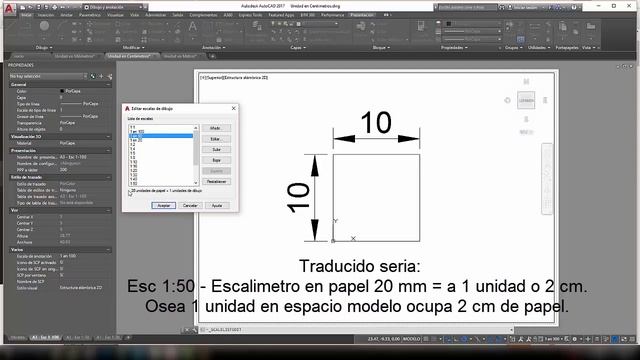Screen dimensions: 640x360
Task: Click the command line input field
Action: [x=355, y=329]
